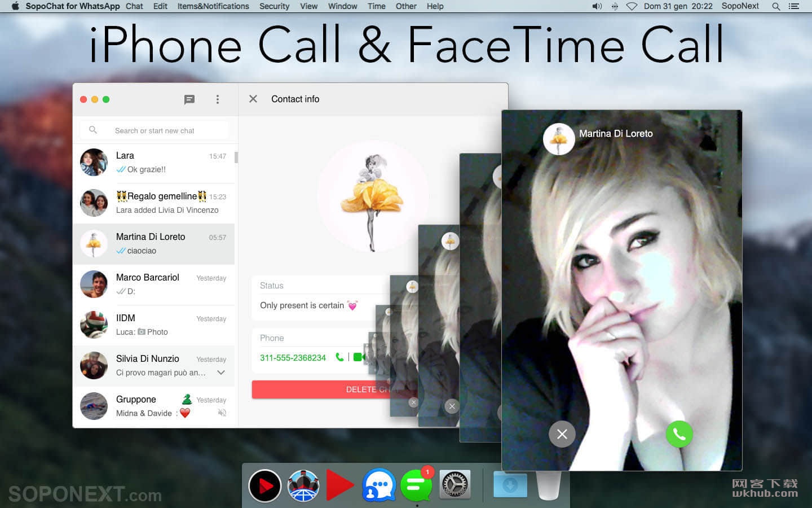Open Spotlight search in menu bar

776,6
